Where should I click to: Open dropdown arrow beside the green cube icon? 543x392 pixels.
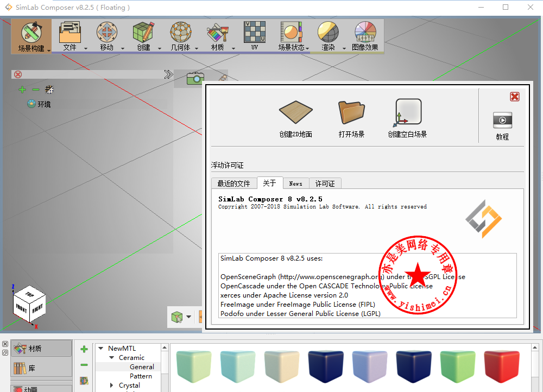(189, 317)
